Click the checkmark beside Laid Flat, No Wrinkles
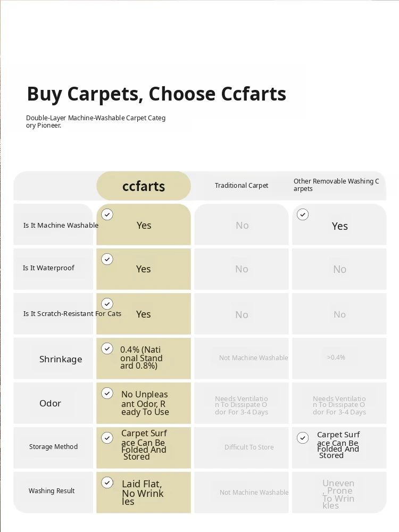The image size is (399, 532). (107, 483)
